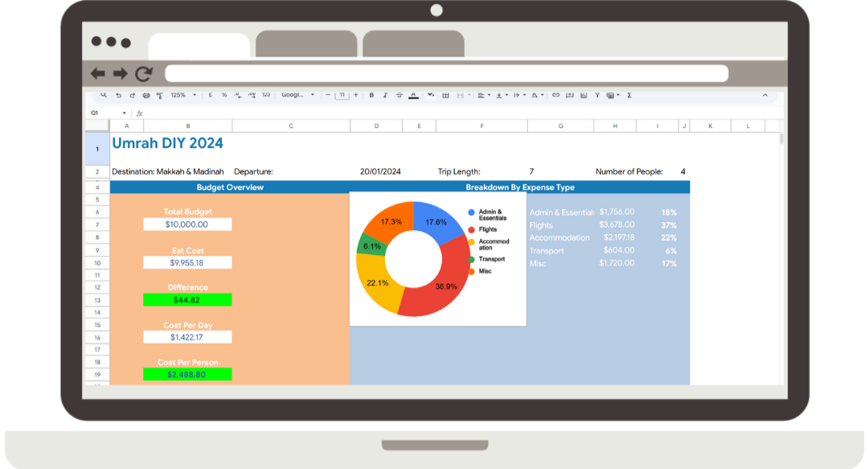Image resolution: width=868 pixels, height=469 pixels.
Task: Toggle strikethrough formatting
Action: 399,96
